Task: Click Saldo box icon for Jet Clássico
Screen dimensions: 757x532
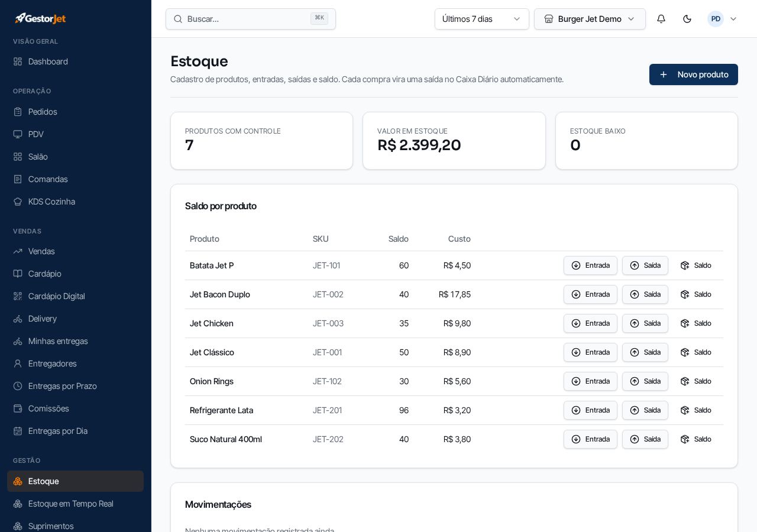Action: point(685,352)
